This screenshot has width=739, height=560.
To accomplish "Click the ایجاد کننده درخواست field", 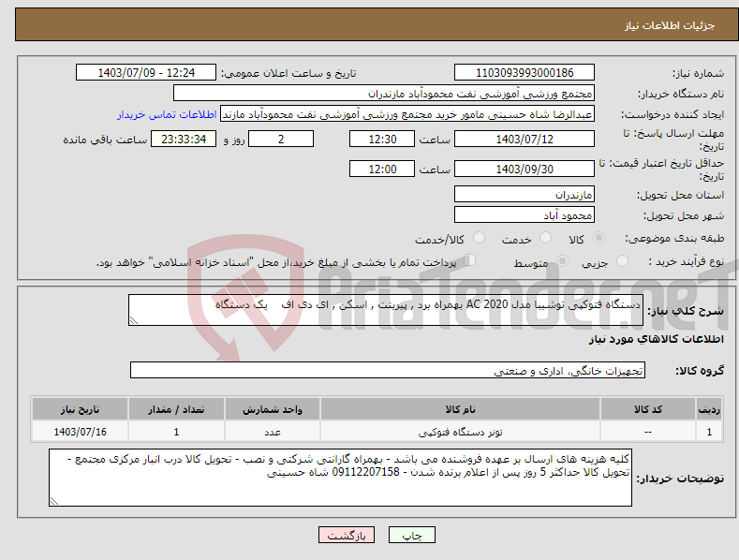I will click(407, 114).
